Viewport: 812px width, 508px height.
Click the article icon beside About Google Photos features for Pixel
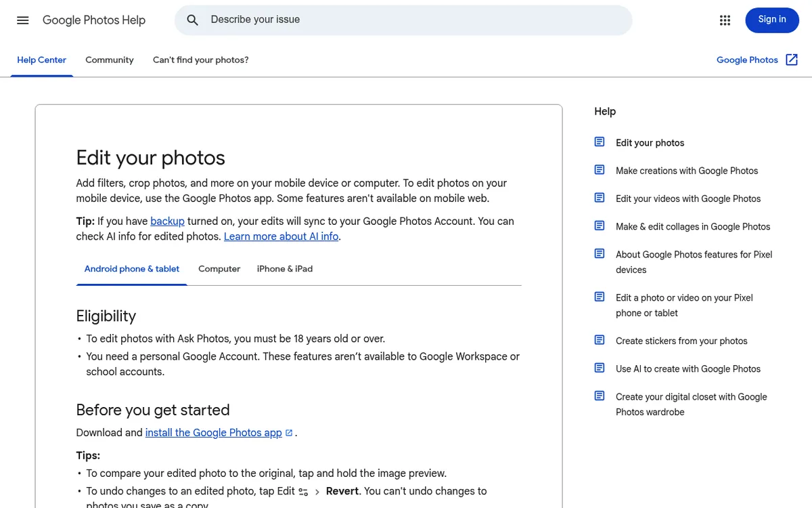(600, 253)
